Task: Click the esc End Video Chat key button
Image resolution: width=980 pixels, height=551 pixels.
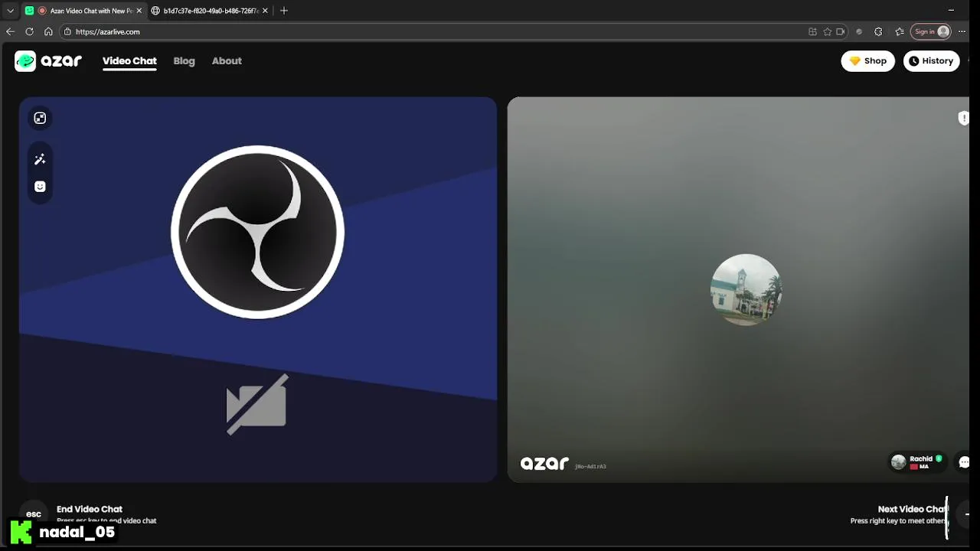Action: (34, 514)
